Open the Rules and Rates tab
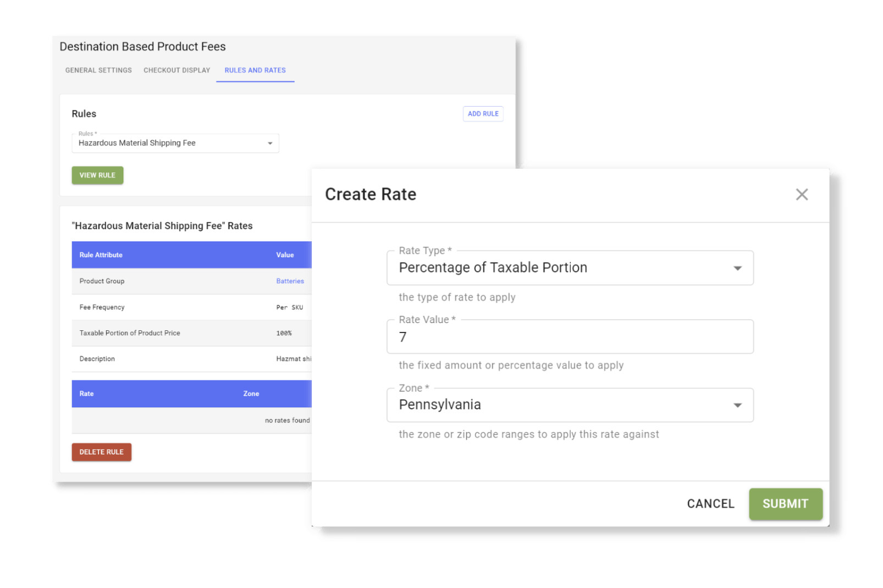Image resolution: width=883 pixels, height=588 pixels. pyautogui.click(x=255, y=70)
